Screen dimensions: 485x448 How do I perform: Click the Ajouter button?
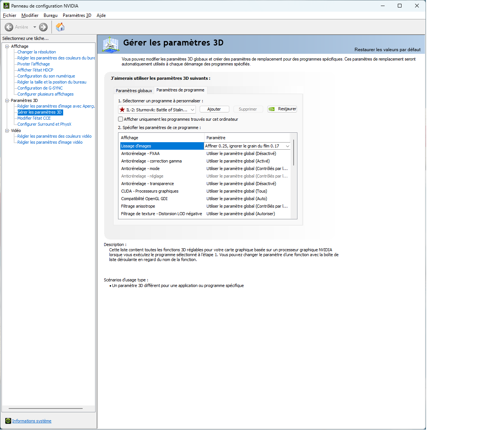click(214, 109)
